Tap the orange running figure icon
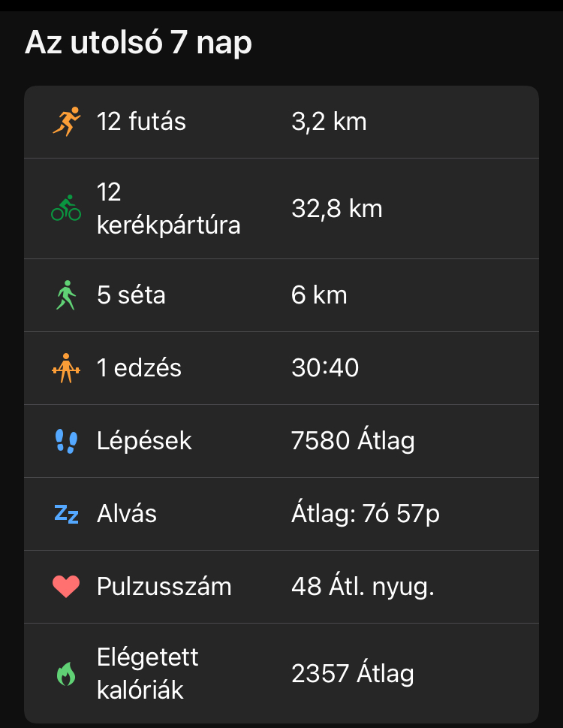The width and height of the screenshot is (563, 728). tap(66, 122)
